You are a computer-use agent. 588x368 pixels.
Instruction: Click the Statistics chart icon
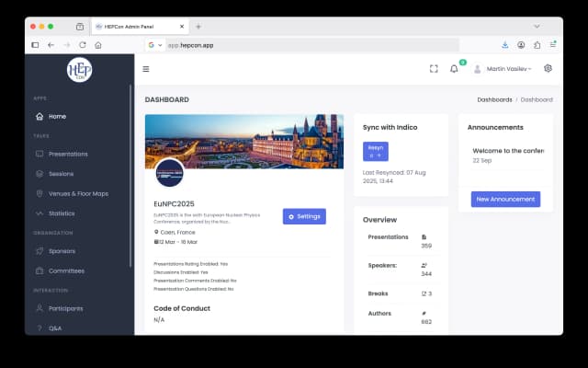point(40,213)
